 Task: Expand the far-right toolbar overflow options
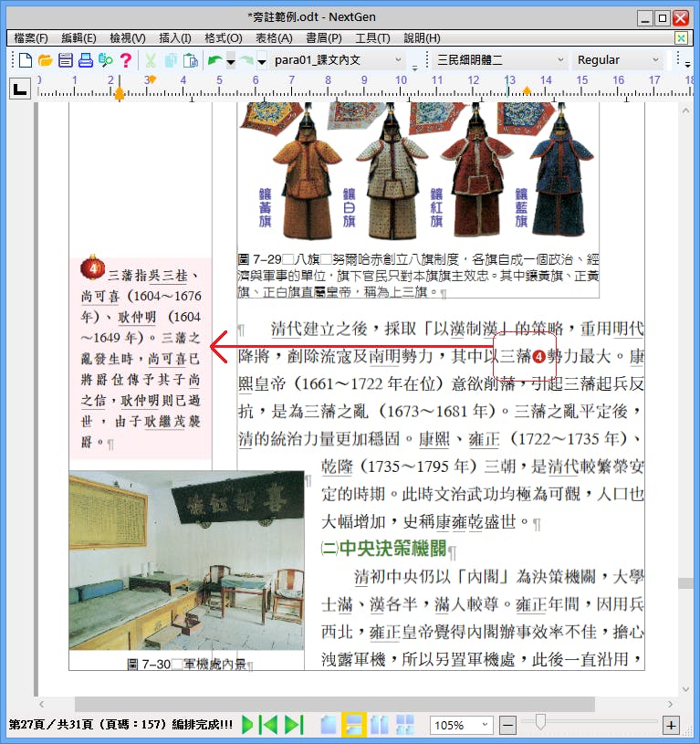687,65
